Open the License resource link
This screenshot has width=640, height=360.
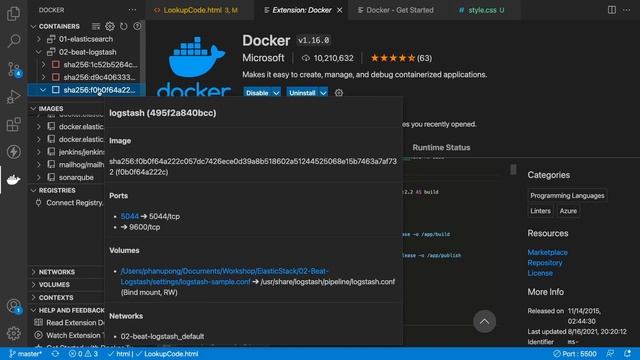pyautogui.click(x=540, y=273)
